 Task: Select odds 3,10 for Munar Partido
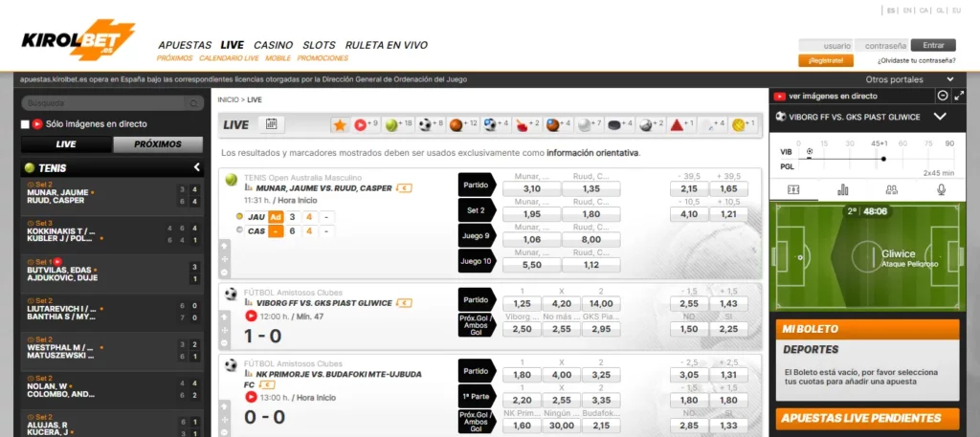pyautogui.click(x=531, y=188)
